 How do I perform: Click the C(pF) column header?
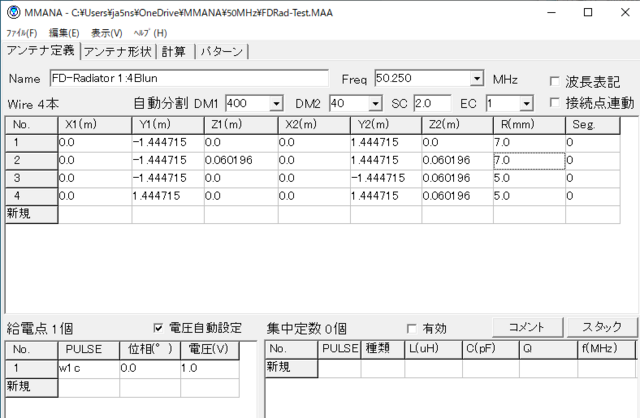pos(491,349)
